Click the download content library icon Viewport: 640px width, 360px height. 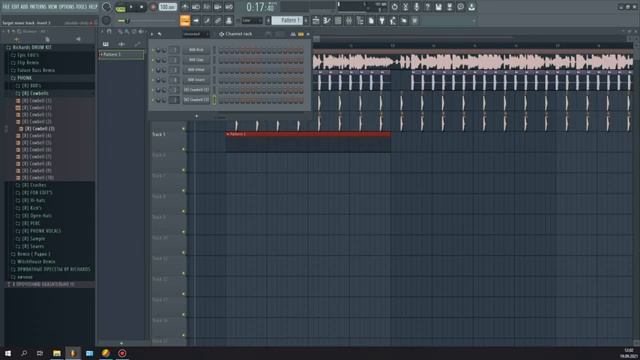pos(471,7)
